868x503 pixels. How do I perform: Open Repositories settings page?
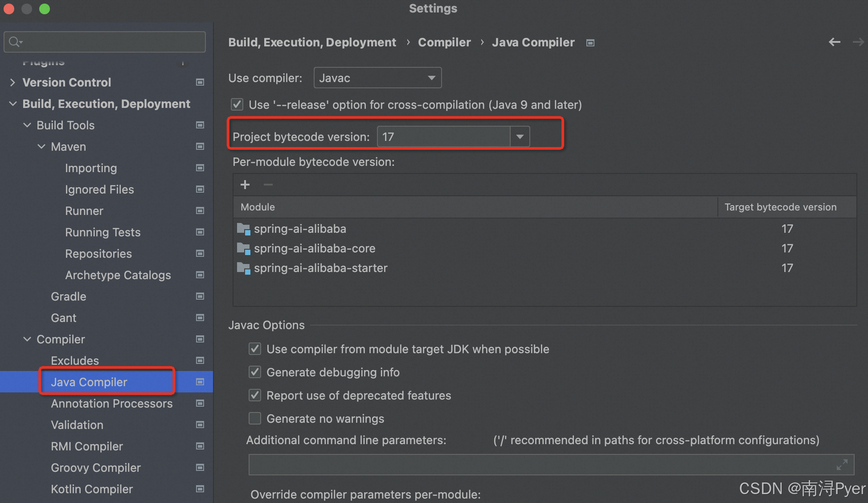pos(98,254)
